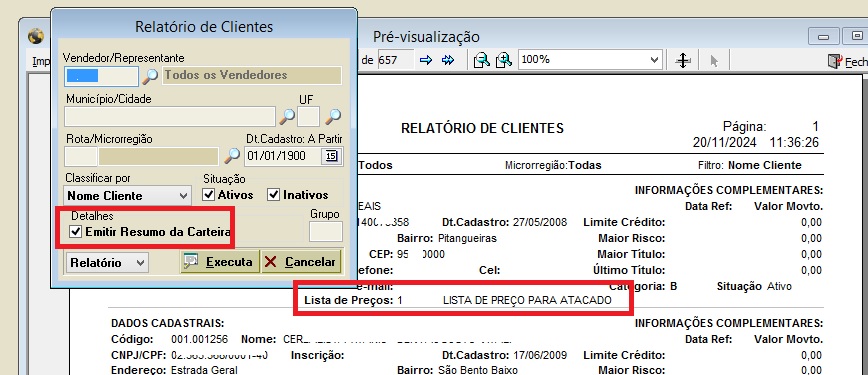Screen dimensions: 868x375
Task: Toggle Emitir Resumo da Carteira checkbox
Action: [75, 232]
